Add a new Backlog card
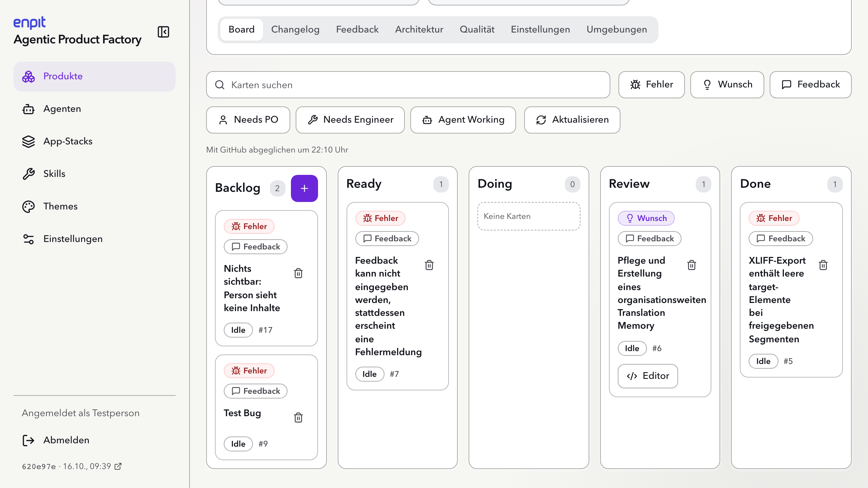Image resolution: width=868 pixels, height=488 pixels. pos(304,188)
